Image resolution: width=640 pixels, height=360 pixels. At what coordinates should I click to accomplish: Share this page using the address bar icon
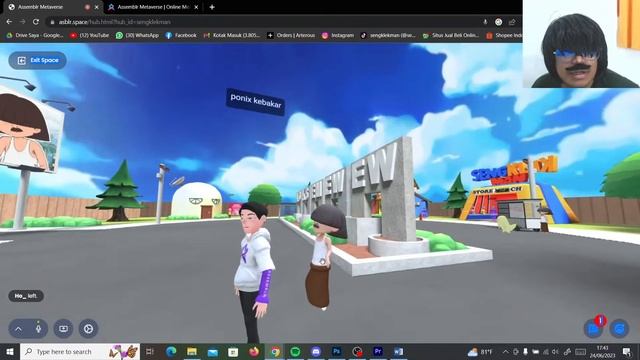512,22
